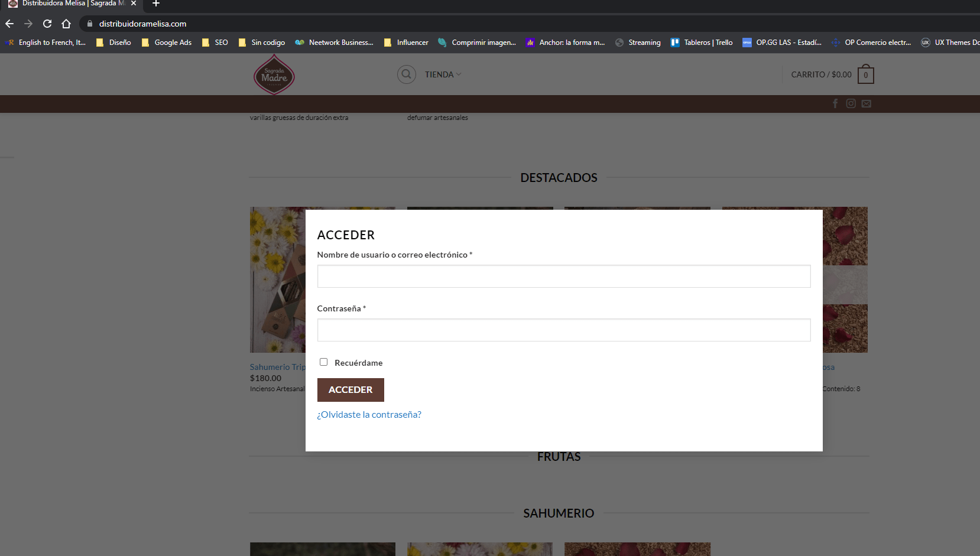
Task: Open Influencer bookmark folder
Action: click(x=407, y=43)
